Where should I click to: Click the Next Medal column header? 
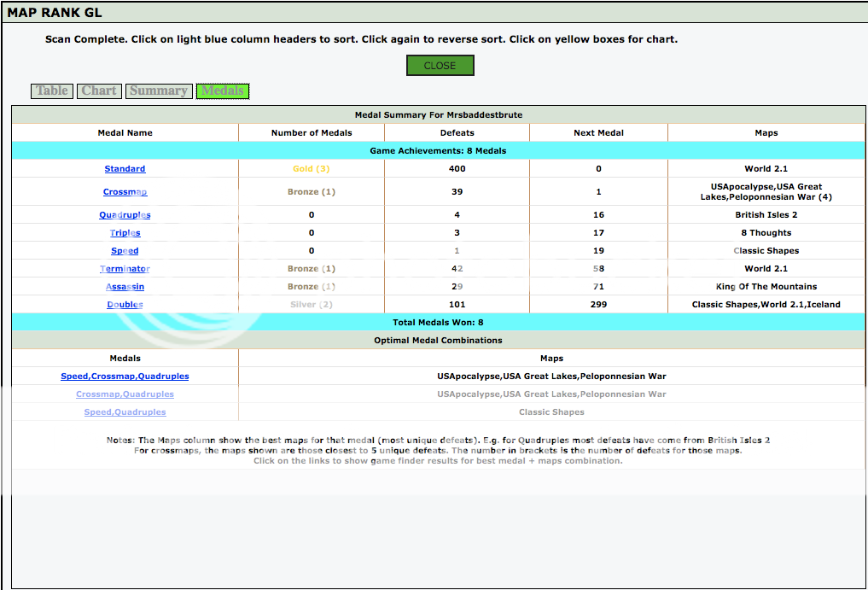[x=598, y=133]
